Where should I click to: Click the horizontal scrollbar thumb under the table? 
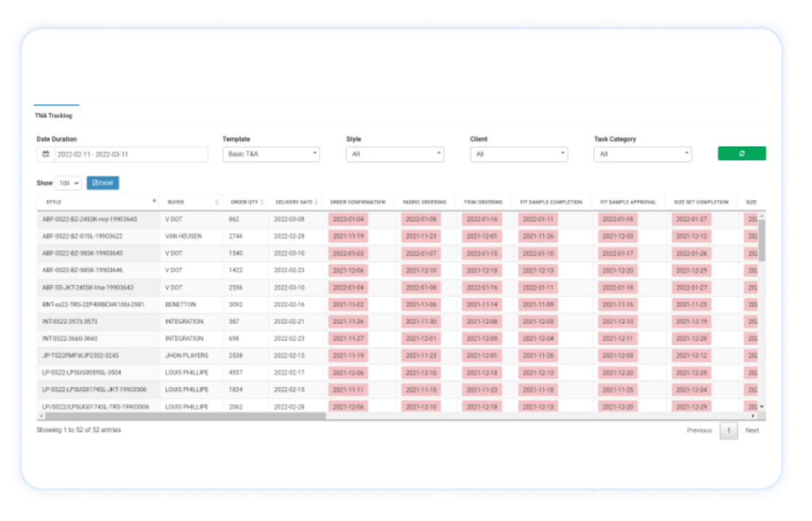pos(181,416)
